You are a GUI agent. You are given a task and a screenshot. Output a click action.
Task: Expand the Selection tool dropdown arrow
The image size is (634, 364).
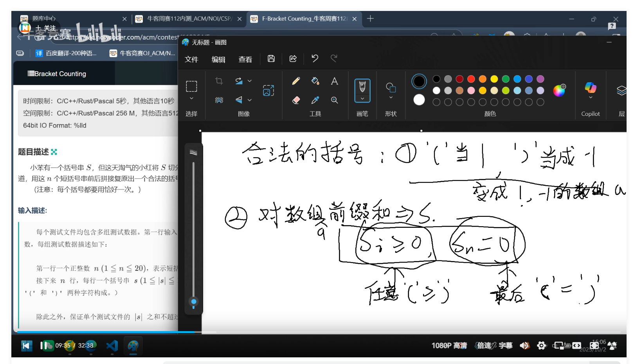191,99
